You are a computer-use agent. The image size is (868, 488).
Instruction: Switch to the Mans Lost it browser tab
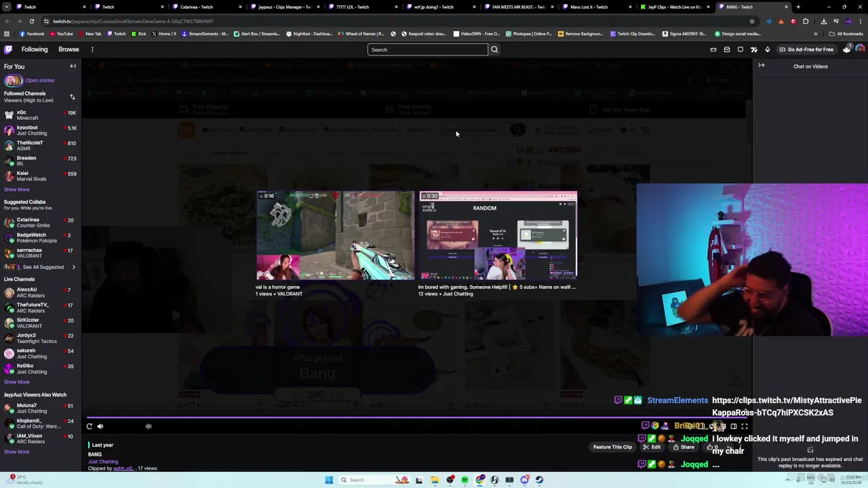click(x=597, y=7)
